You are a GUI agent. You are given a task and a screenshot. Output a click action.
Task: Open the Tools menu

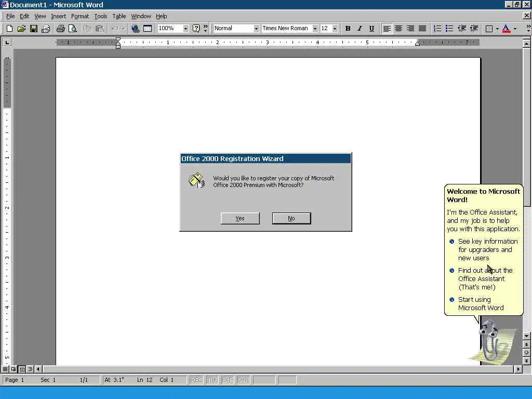(100, 16)
